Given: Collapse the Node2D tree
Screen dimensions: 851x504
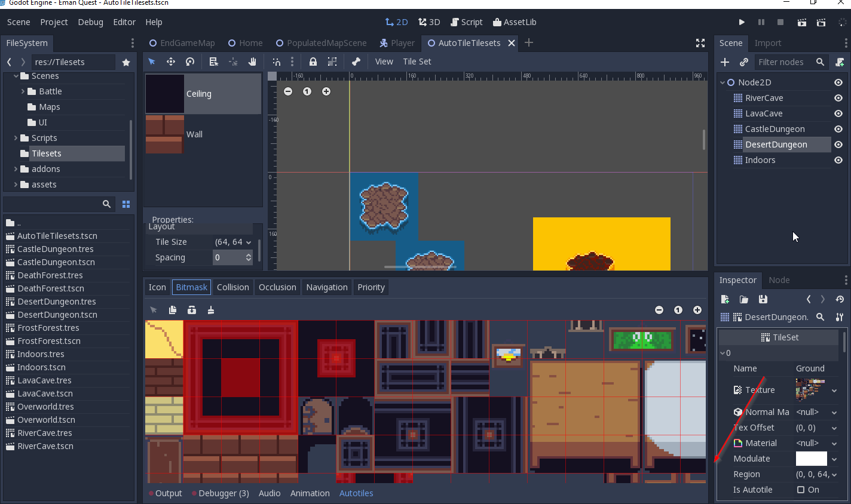Looking at the screenshot, I should [723, 82].
